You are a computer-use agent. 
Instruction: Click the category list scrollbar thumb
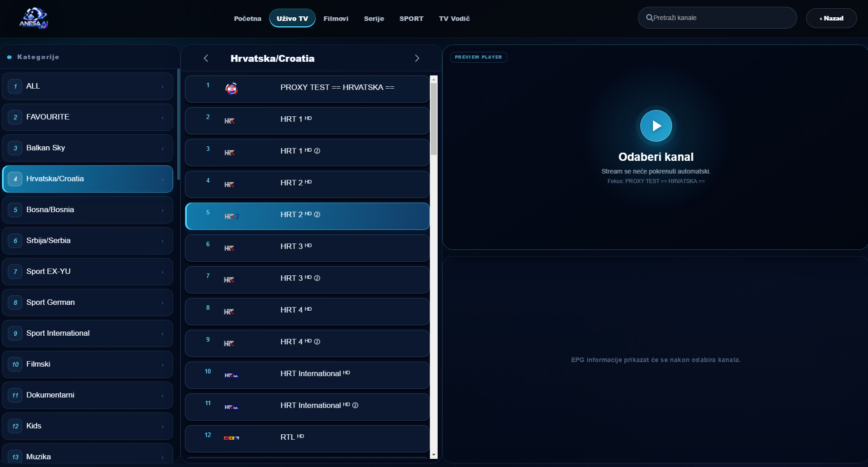coord(179,124)
